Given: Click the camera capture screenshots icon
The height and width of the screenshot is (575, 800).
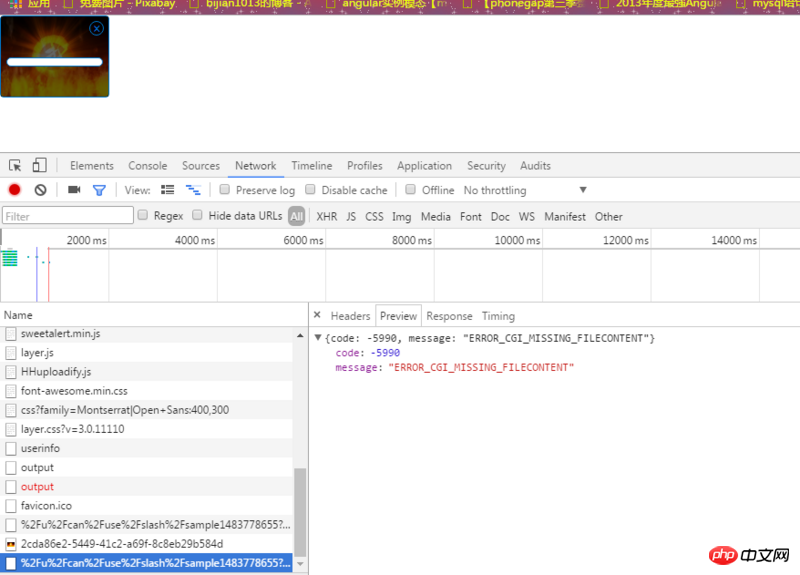Looking at the screenshot, I should click(x=74, y=190).
